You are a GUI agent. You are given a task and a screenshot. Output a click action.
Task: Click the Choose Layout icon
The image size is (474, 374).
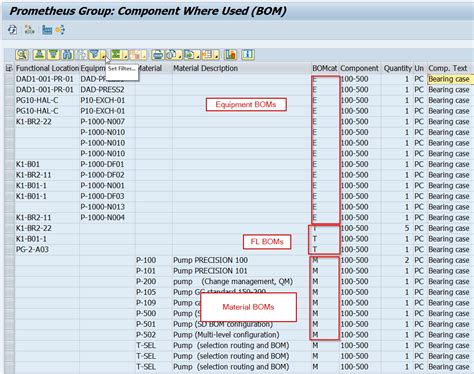click(208, 55)
